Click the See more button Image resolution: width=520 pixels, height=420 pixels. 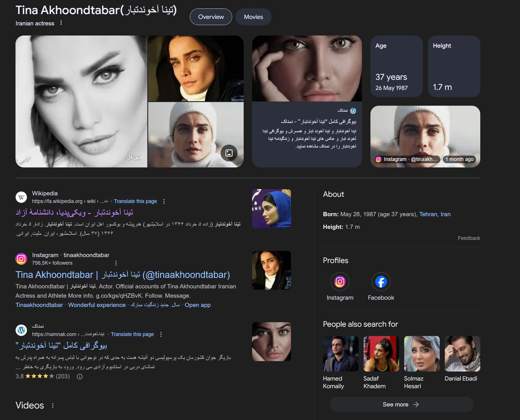pyautogui.click(x=401, y=404)
